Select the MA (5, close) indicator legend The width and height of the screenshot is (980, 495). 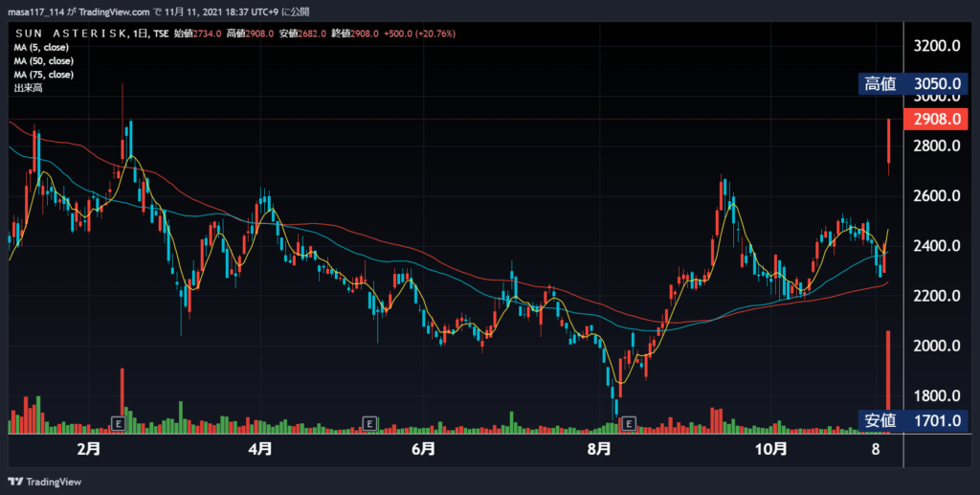click(x=41, y=48)
